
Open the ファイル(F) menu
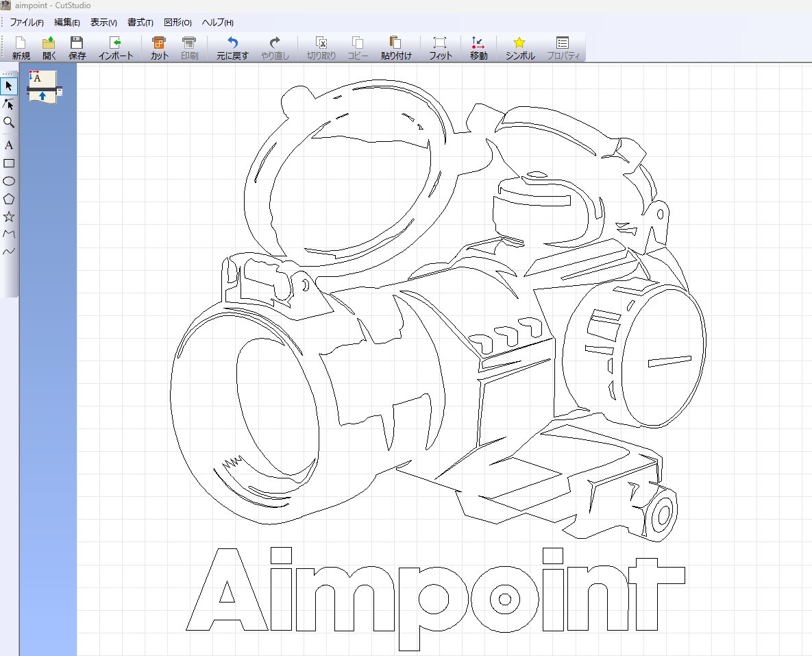[x=27, y=23]
